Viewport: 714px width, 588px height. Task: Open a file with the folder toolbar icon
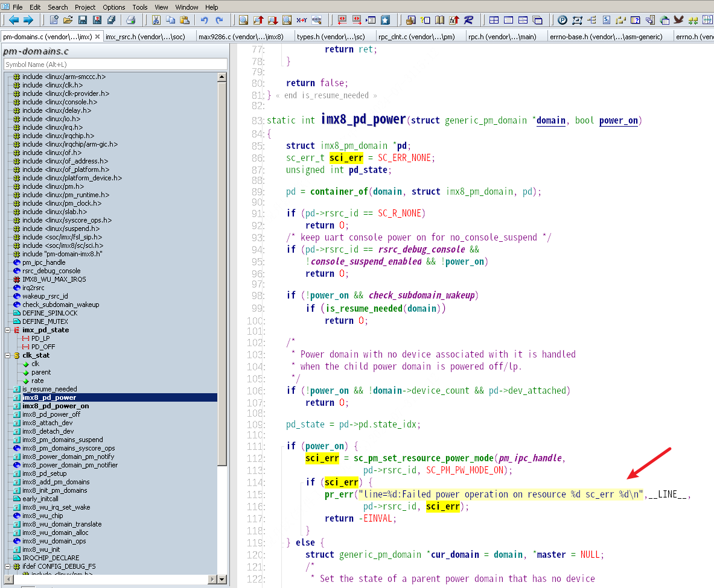(x=68, y=20)
